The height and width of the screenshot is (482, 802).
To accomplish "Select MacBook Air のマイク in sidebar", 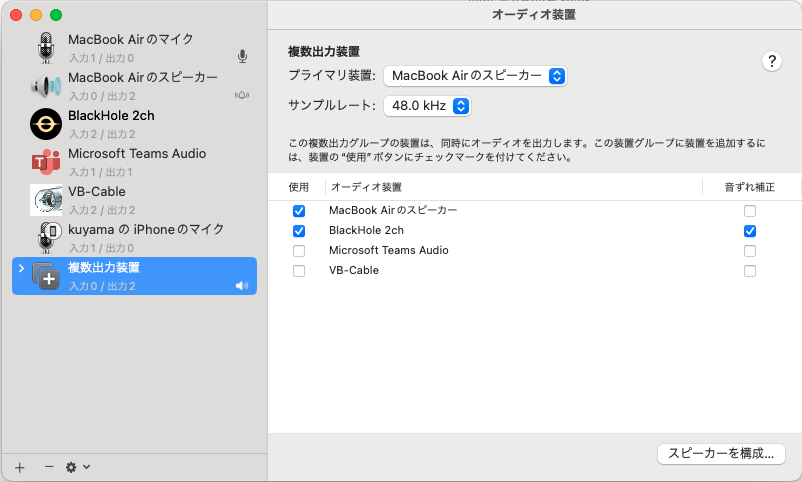I will click(135, 48).
